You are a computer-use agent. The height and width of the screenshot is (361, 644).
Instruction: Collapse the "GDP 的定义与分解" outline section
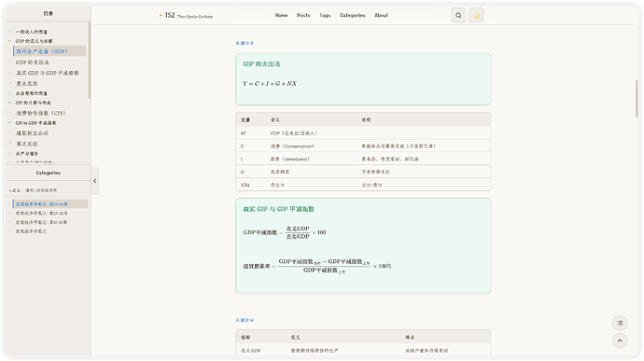coord(10,41)
